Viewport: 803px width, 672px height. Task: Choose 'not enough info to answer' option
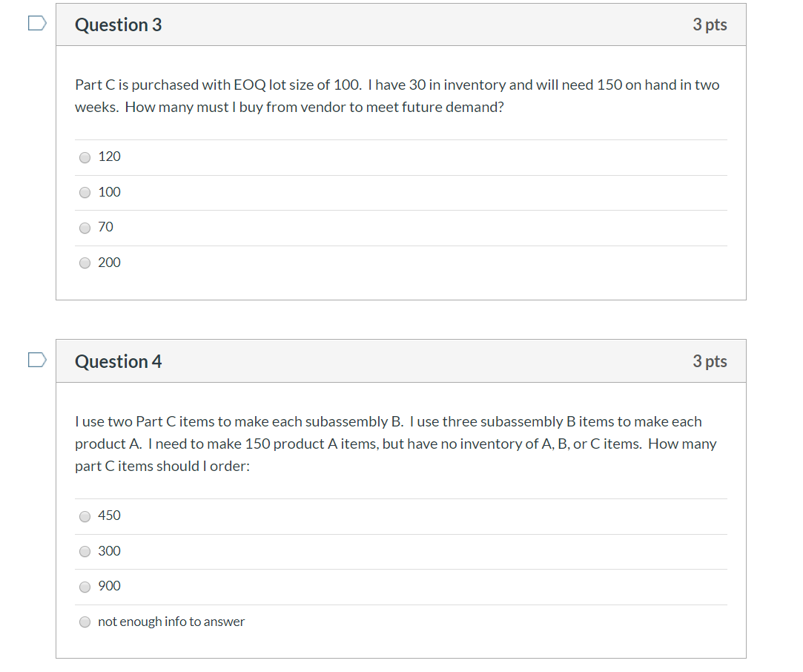coord(85,622)
